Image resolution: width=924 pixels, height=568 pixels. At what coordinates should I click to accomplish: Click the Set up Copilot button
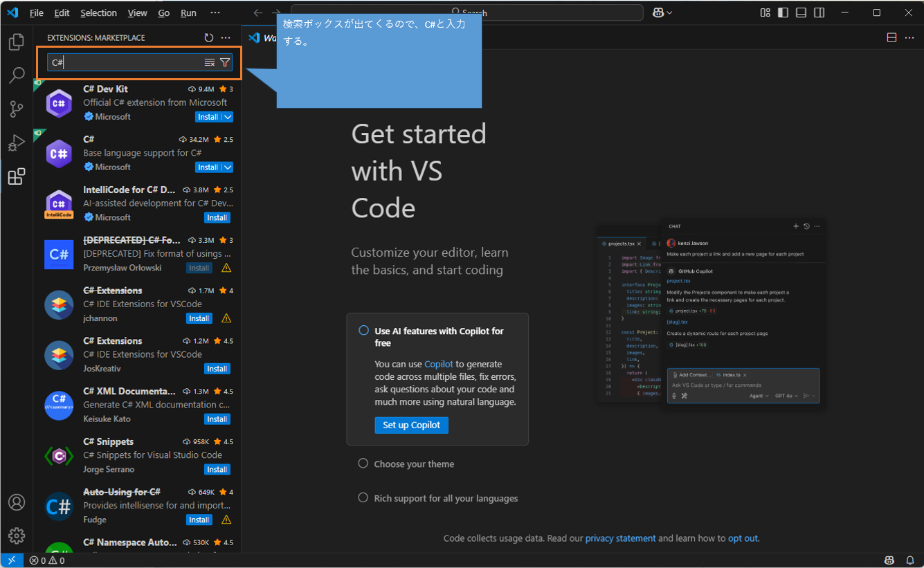[x=411, y=425]
